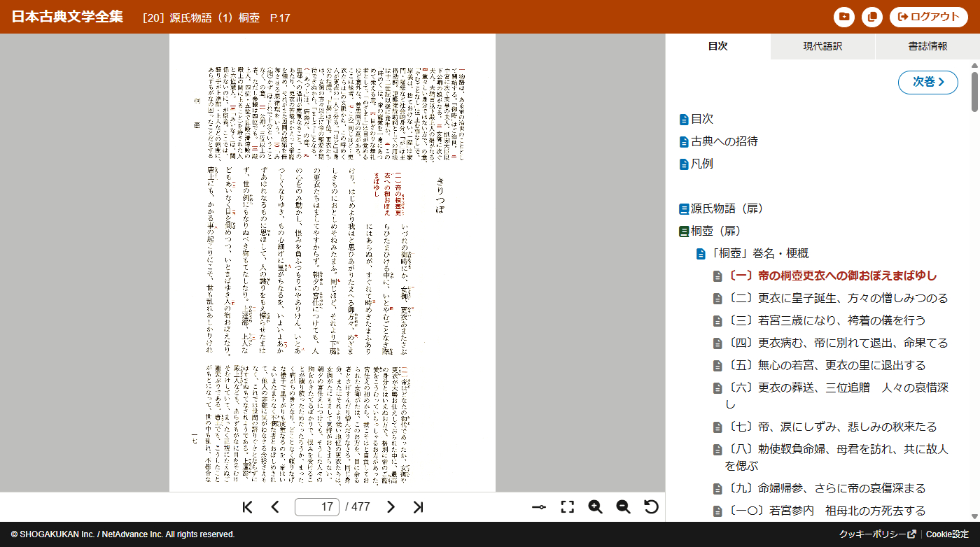The height and width of the screenshot is (547, 980).
Task: Click the document icon next to 古典への招待
Action: point(684,142)
